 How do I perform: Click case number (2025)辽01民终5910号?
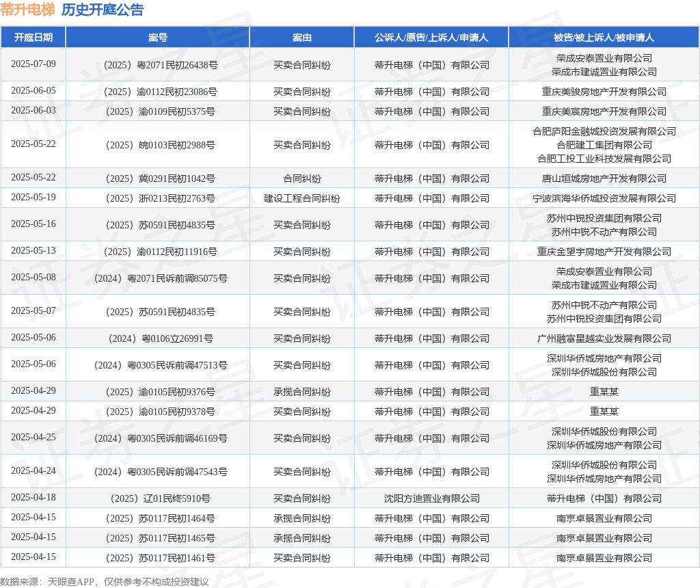coord(160,498)
